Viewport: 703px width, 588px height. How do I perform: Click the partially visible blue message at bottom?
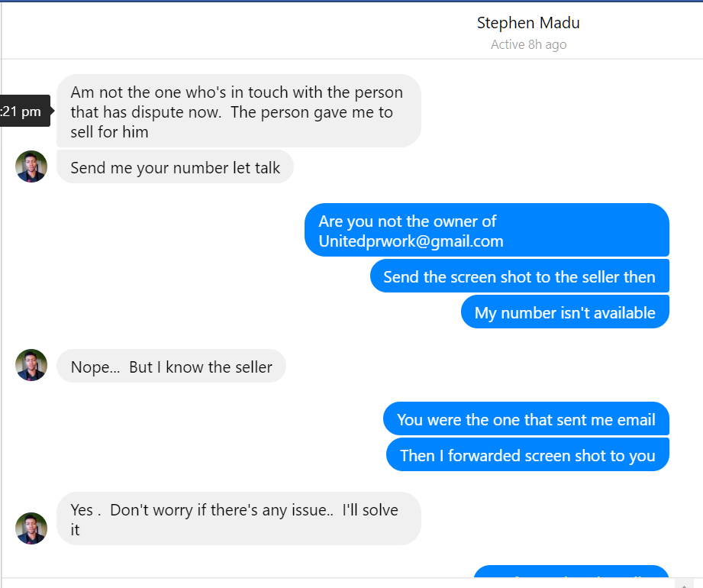coord(571,572)
